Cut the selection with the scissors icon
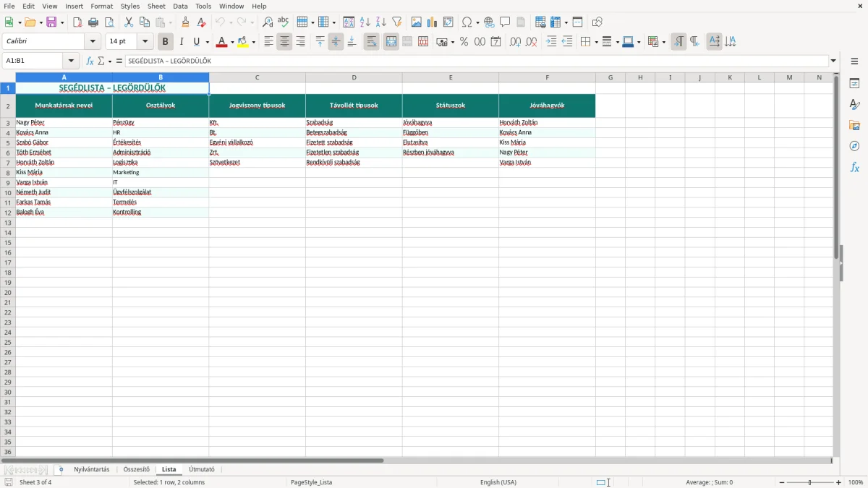The height and width of the screenshot is (488, 868). coord(129,22)
